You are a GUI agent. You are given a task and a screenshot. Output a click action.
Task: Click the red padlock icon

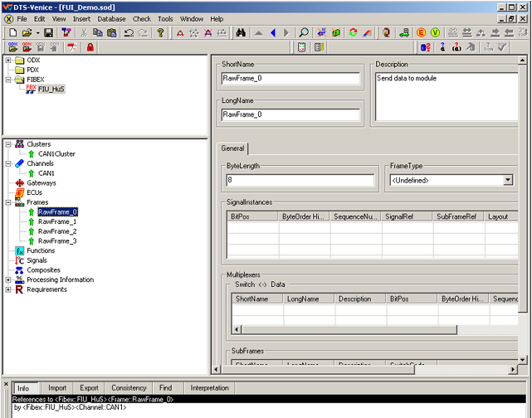[90, 47]
